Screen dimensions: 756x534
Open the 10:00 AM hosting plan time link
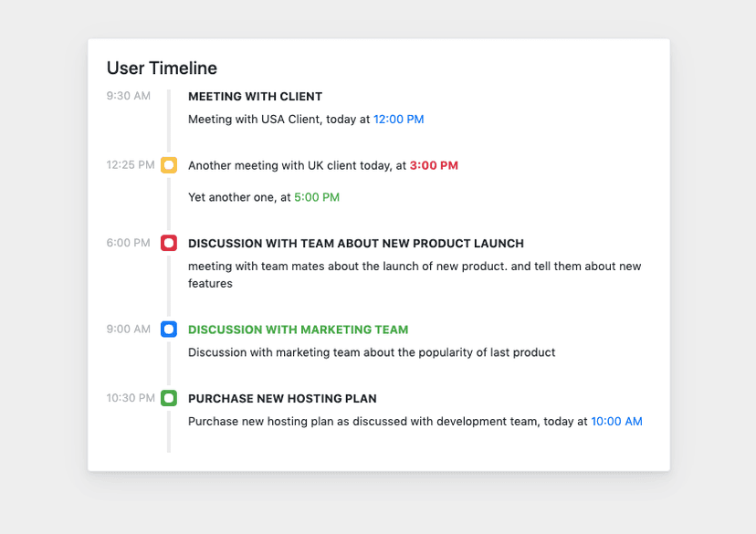tap(616, 422)
